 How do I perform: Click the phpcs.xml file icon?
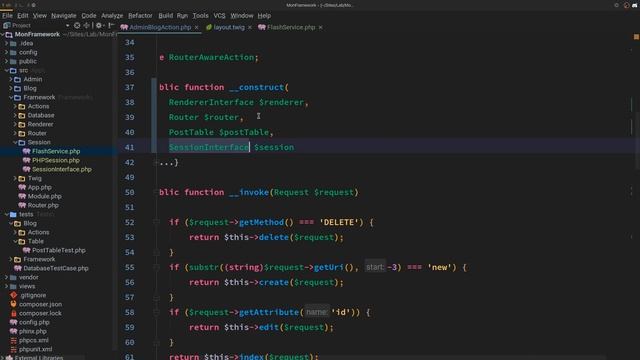[x=13, y=340]
